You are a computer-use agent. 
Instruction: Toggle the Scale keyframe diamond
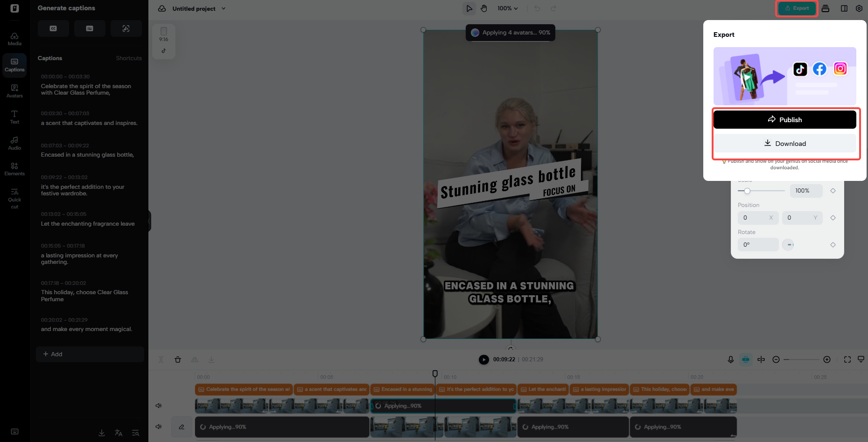click(833, 191)
